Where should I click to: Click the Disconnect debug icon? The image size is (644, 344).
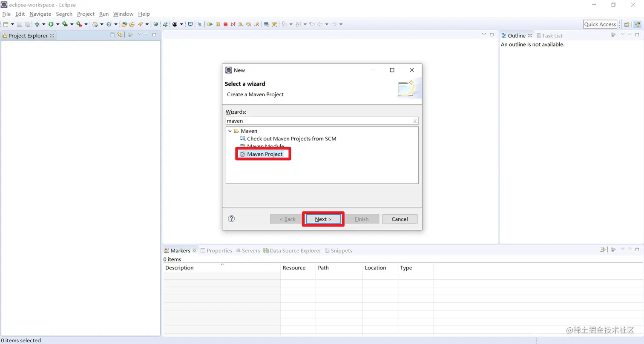(233, 24)
